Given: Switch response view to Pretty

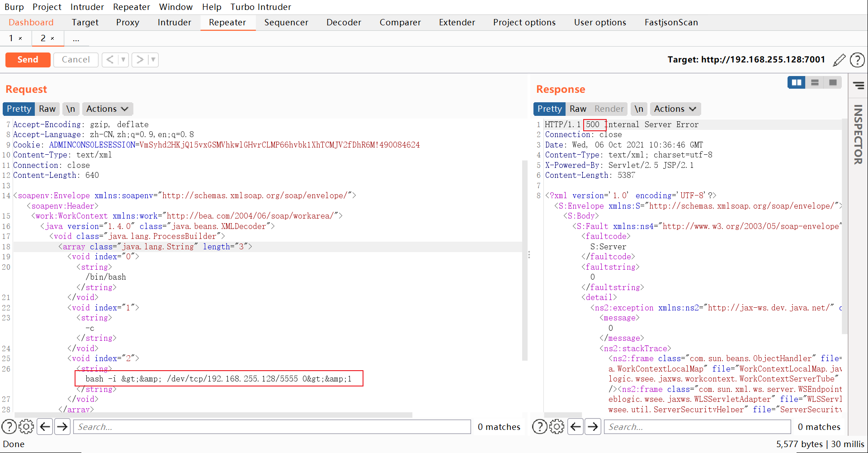Looking at the screenshot, I should [550, 109].
